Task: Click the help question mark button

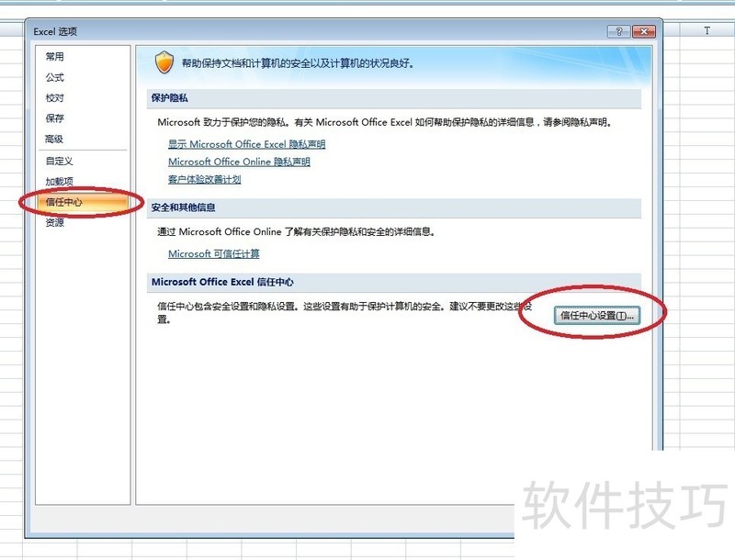Action: 618,31
